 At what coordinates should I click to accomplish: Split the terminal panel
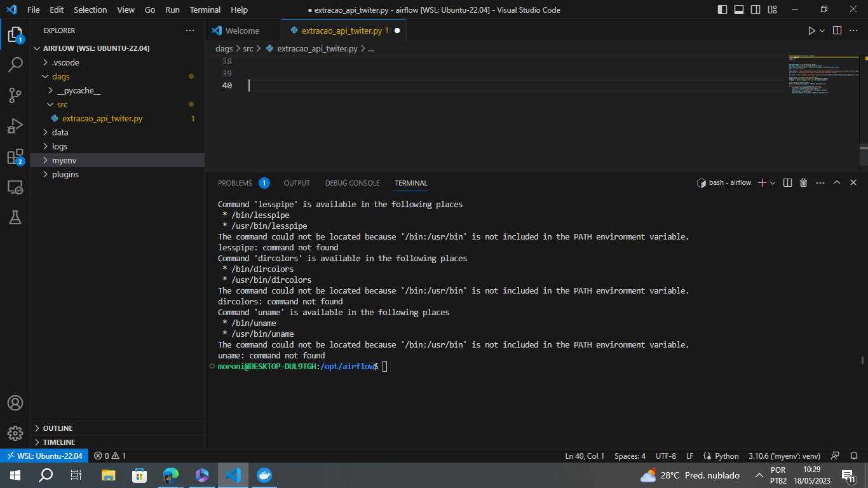pyautogui.click(x=787, y=182)
